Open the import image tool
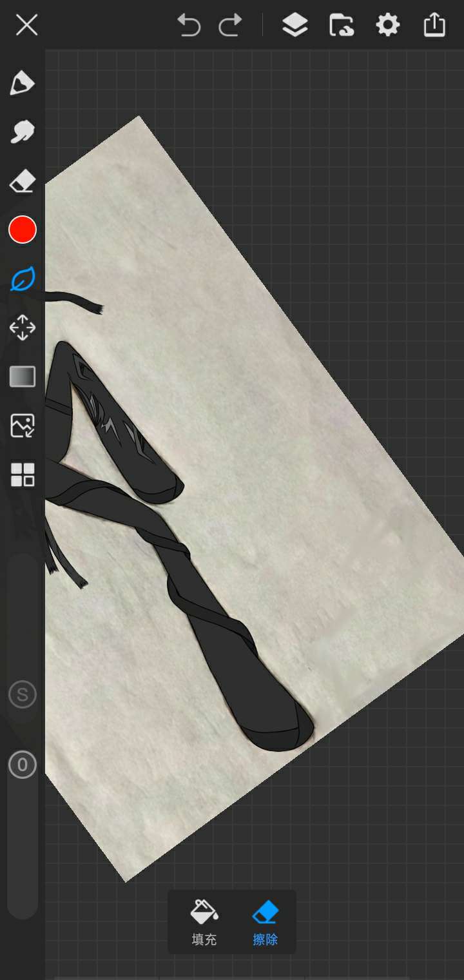This screenshot has width=464, height=980. [x=23, y=426]
